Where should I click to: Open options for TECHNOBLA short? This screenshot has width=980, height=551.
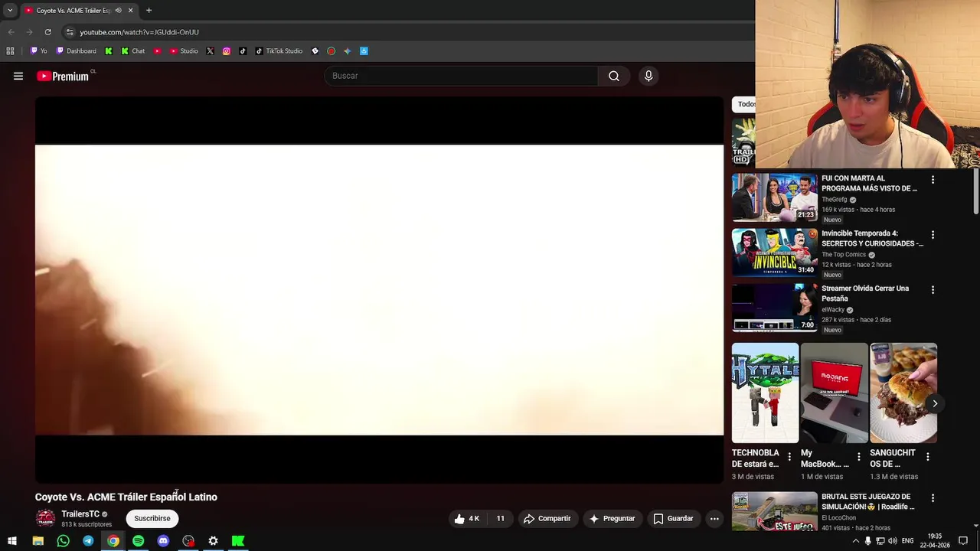(x=789, y=457)
